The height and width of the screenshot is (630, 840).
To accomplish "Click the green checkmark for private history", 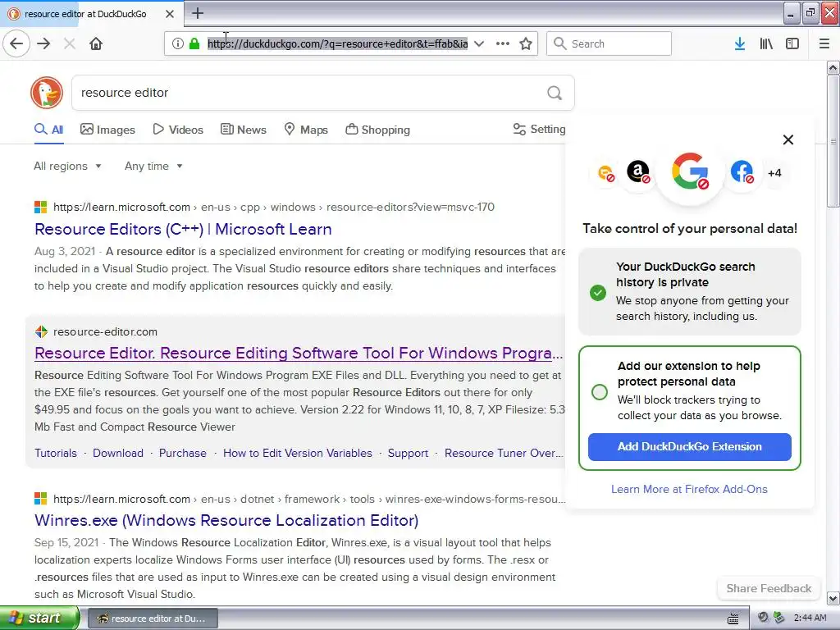I will click(x=598, y=293).
